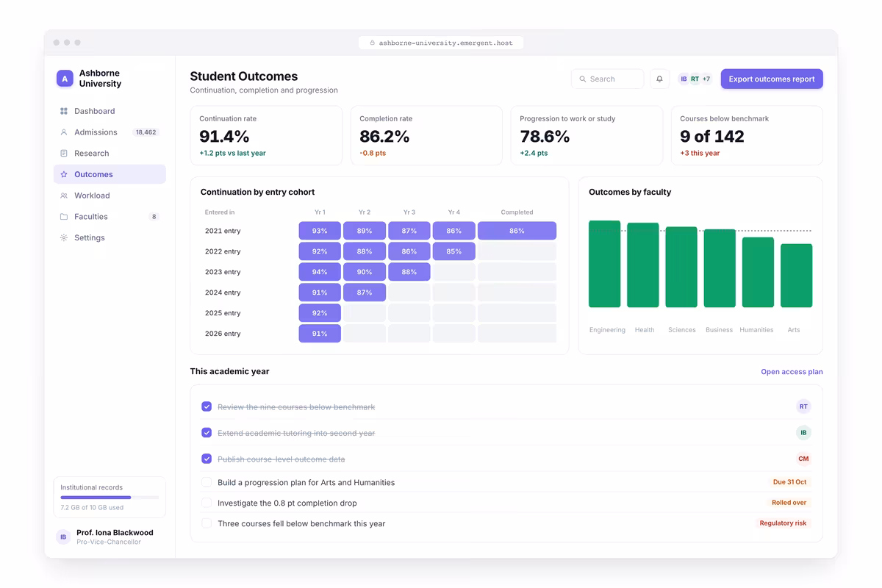Viewport: 882px width, 588px height.
Task: Click the search magnifier icon
Action: pyautogui.click(x=583, y=79)
